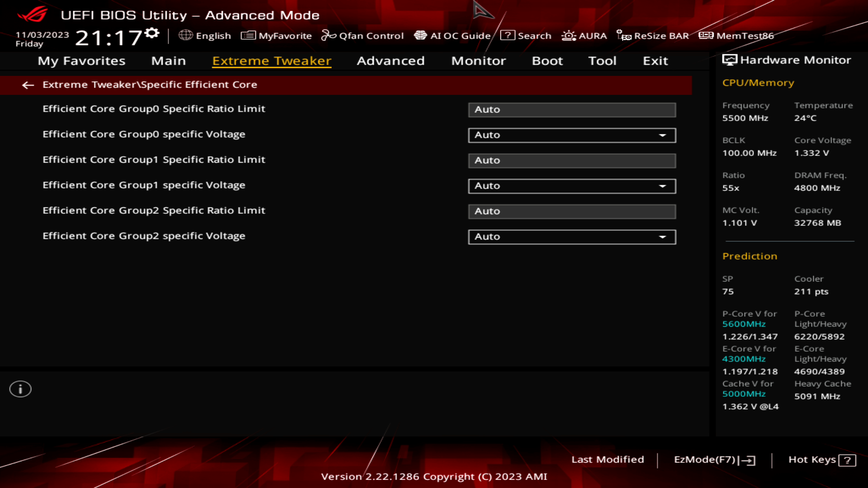Click the Efficient Core Group0 Specific Ratio Limit field
The width and height of the screenshot is (868, 488).
572,109
